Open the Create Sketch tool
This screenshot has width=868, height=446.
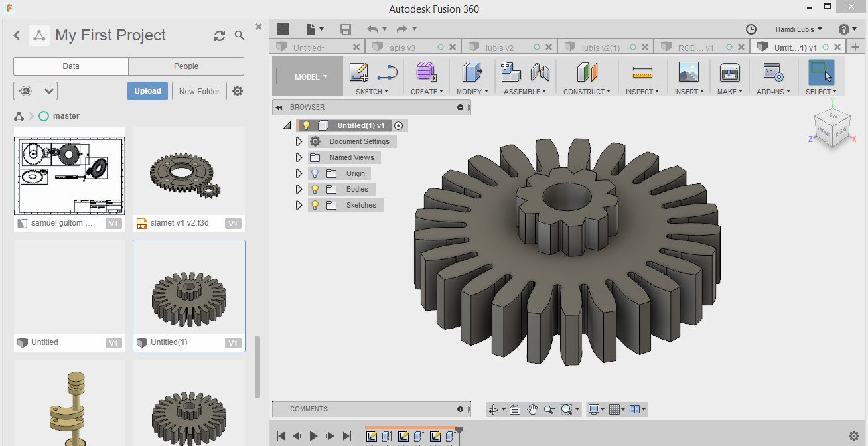pyautogui.click(x=359, y=72)
